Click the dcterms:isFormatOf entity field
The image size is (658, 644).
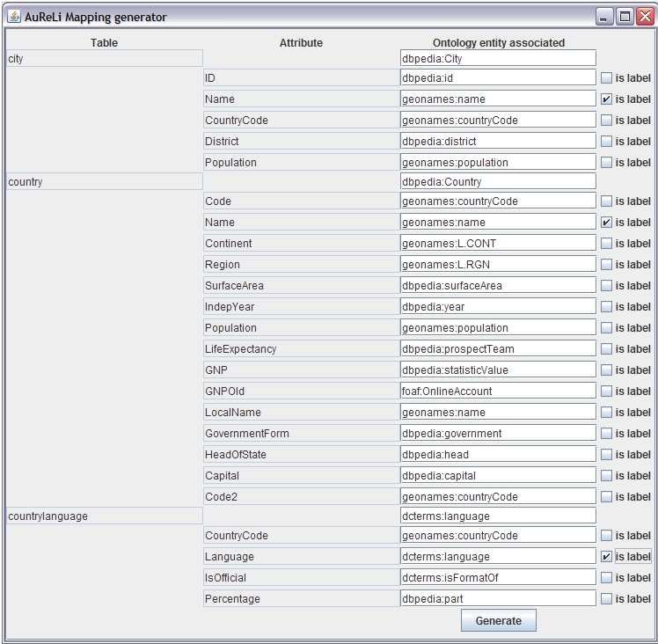click(498, 578)
